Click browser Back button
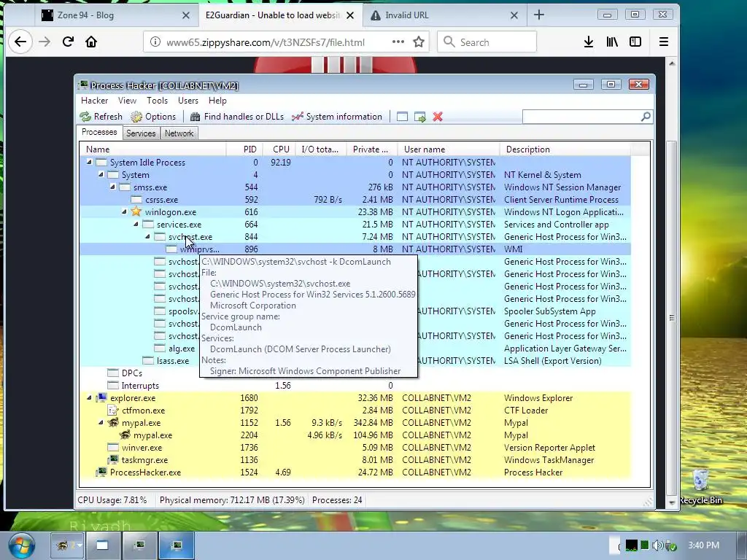Screen dimensions: 747x560 coord(20,42)
